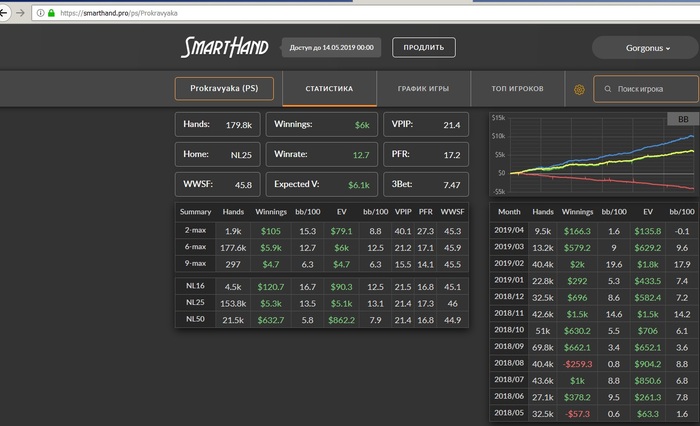Click the 2018/12 month row
This screenshot has width=700, height=426.
pos(595,297)
